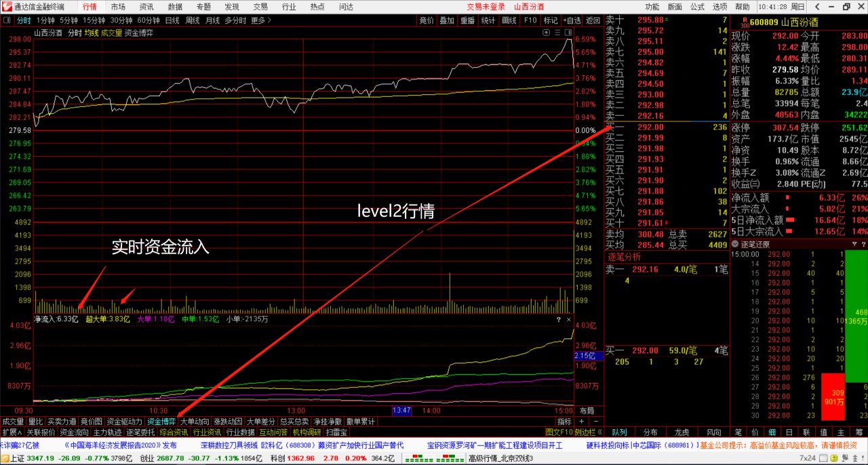This screenshot has width=868, height=465.
Task: Switch to 日线 daily chart
Action: point(172,20)
